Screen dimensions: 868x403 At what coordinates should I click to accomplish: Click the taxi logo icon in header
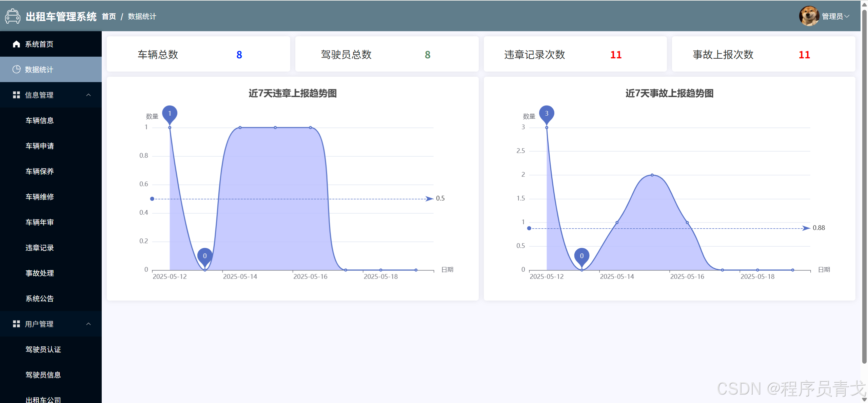click(x=13, y=16)
